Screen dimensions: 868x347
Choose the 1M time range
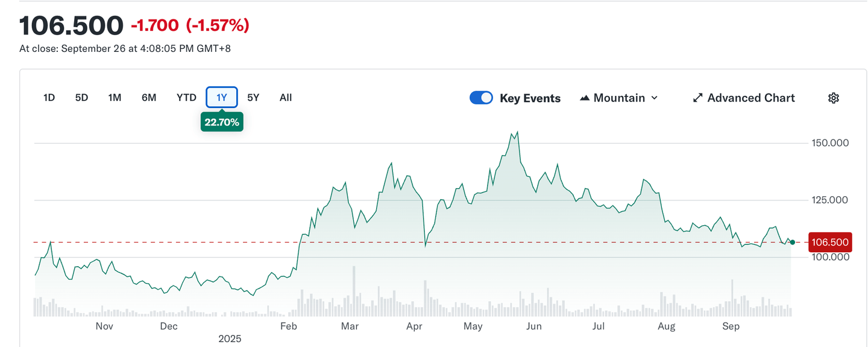click(x=115, y=98)
